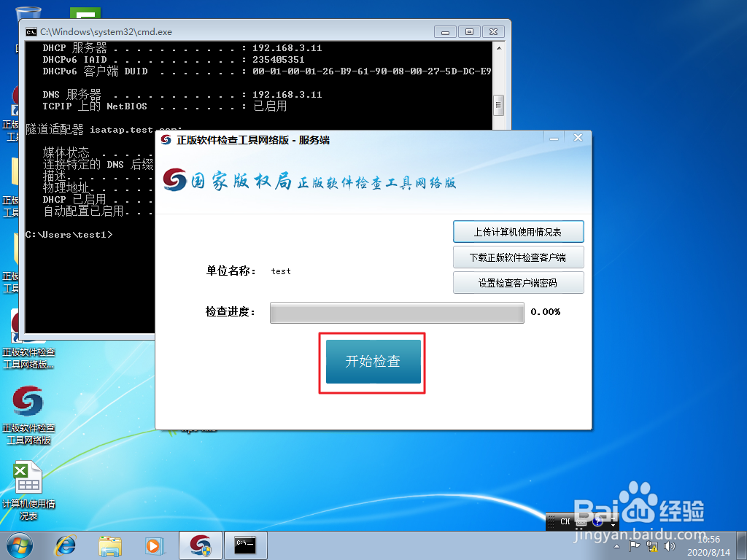Click the C:\Users\test1> prompt in cmd
The width and height of the screenshot is (747, 560).
tap(69, 235)
